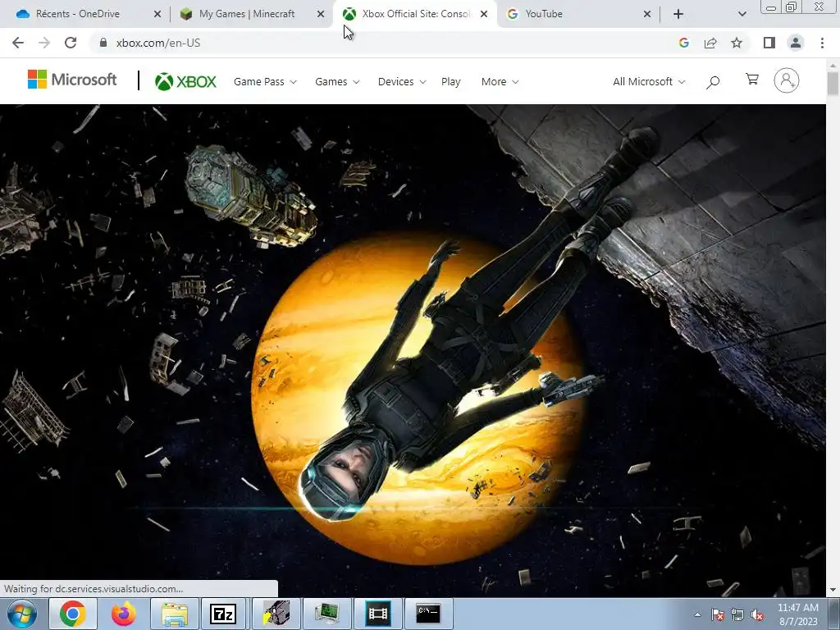Open the command prompt taskbar icon

pos(428,614)
